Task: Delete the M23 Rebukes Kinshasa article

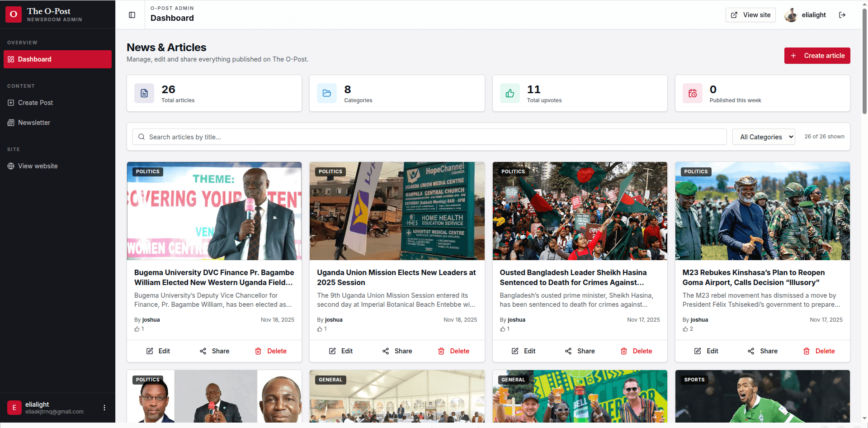Action: click(x=819, y=351)
